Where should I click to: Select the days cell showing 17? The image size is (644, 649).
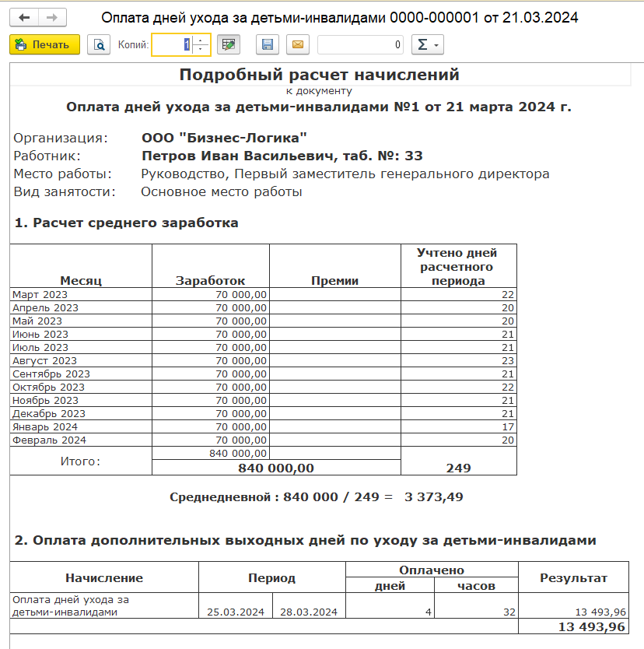pos(459,427)
